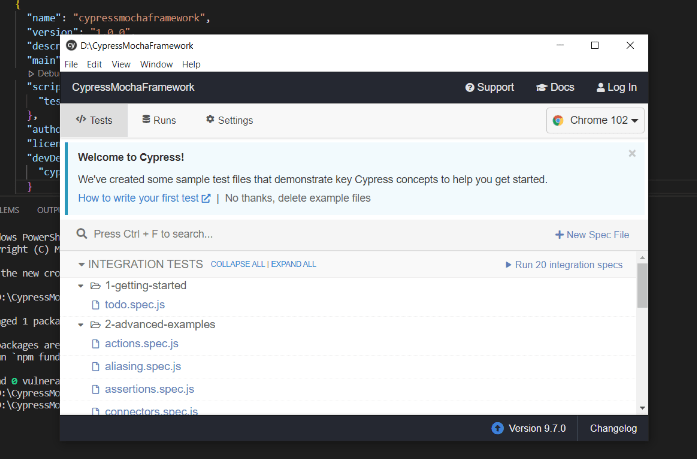Open the File menu
Screen dimensions: 697x459
point(71,64)
